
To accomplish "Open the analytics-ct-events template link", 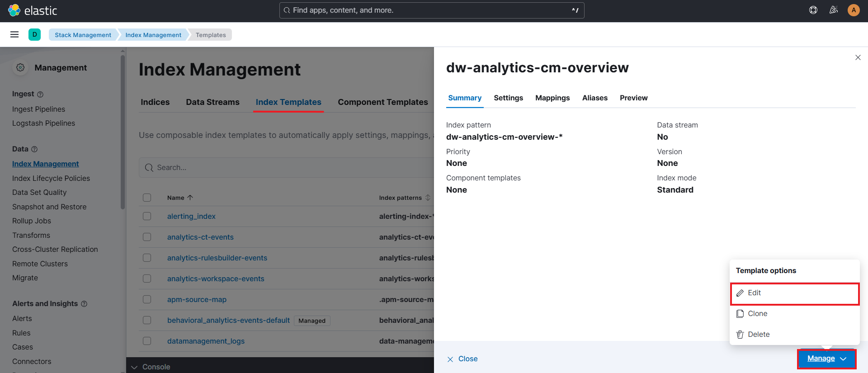I will tap(200, 237).
